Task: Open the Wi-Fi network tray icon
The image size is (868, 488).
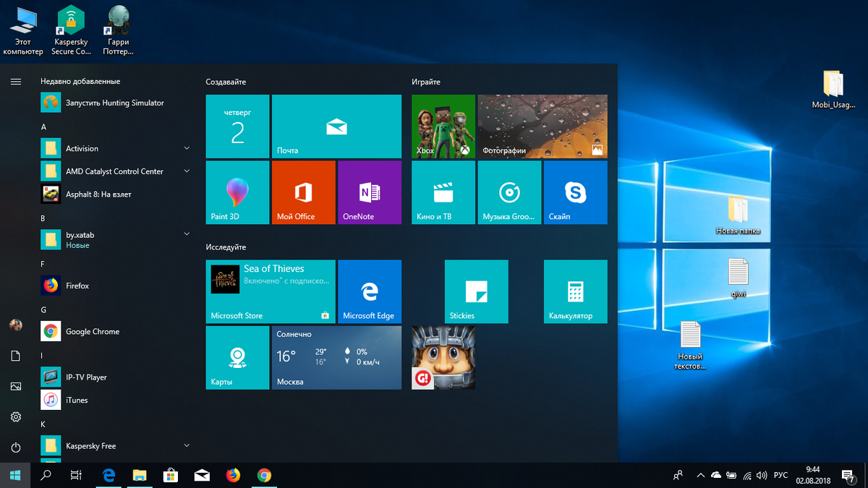Action: pyautogui.click(x=746, y=475)
